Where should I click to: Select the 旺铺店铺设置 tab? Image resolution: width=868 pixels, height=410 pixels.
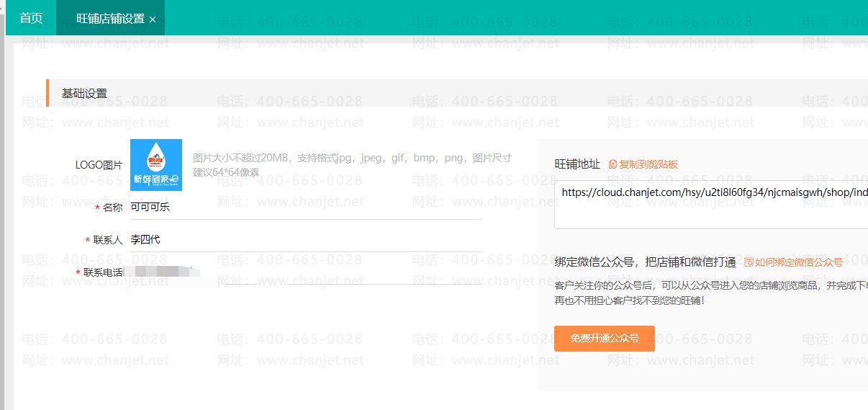pyautogui.click(x=110, y=19)
